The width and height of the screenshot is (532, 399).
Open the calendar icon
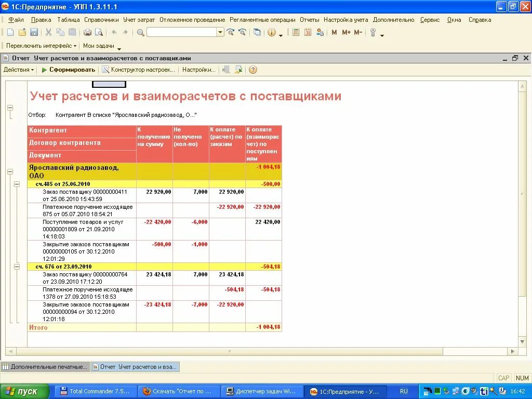tap(308, 33)
